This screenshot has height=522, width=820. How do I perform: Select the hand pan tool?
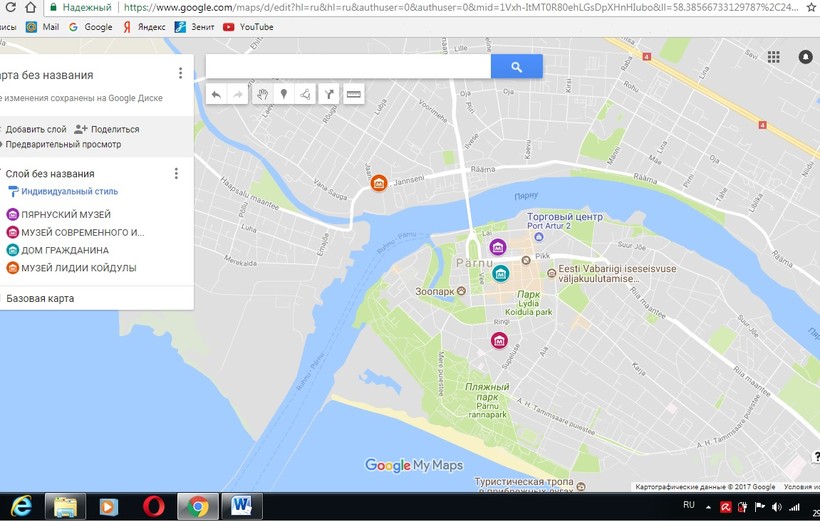pyautogui.click(x=263, y=95)
